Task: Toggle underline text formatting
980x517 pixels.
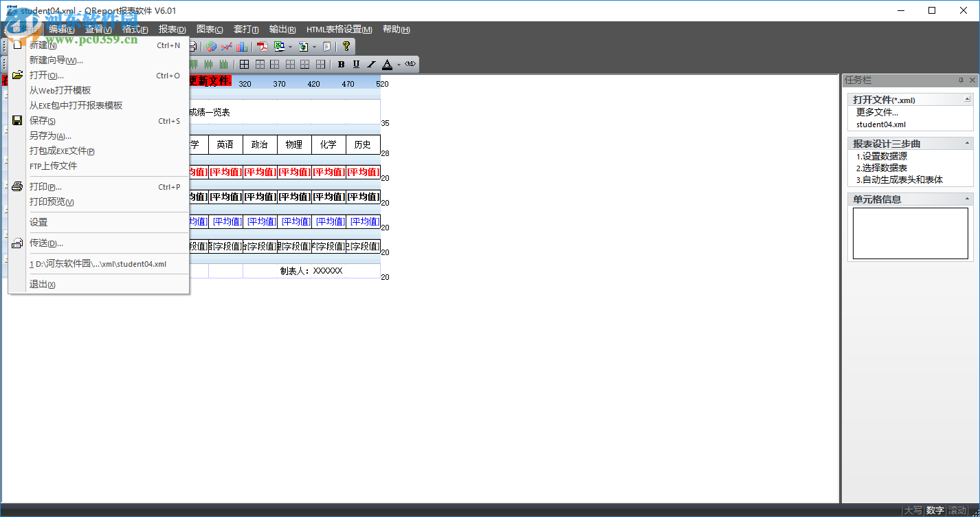Action: [356, 64]
